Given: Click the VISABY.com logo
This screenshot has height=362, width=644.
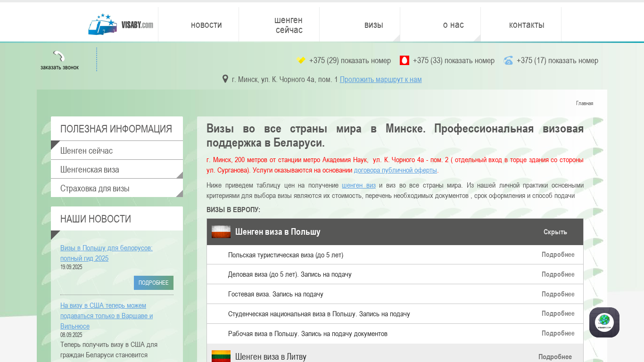Looking at the screenshot, I should click(x=121, y=25).
